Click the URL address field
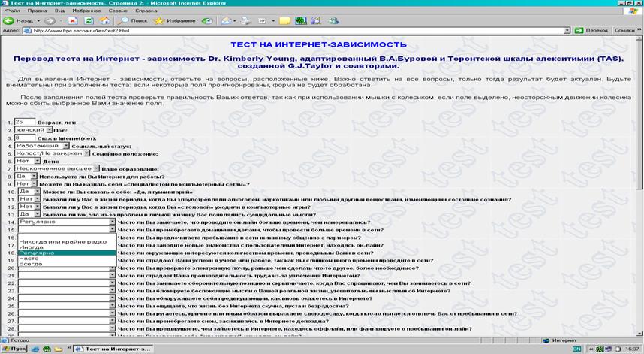The height and width of the screenshot is (354, 644). (298, 30)
